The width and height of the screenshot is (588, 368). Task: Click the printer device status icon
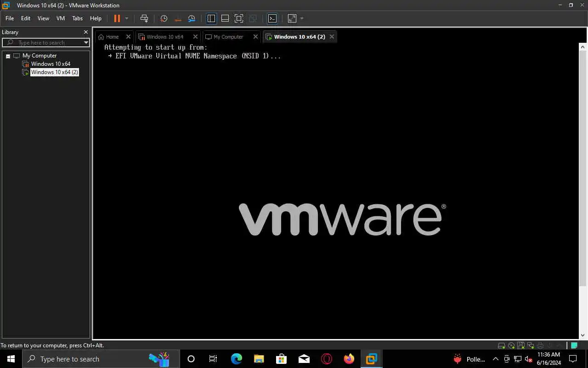pos(540,345)
